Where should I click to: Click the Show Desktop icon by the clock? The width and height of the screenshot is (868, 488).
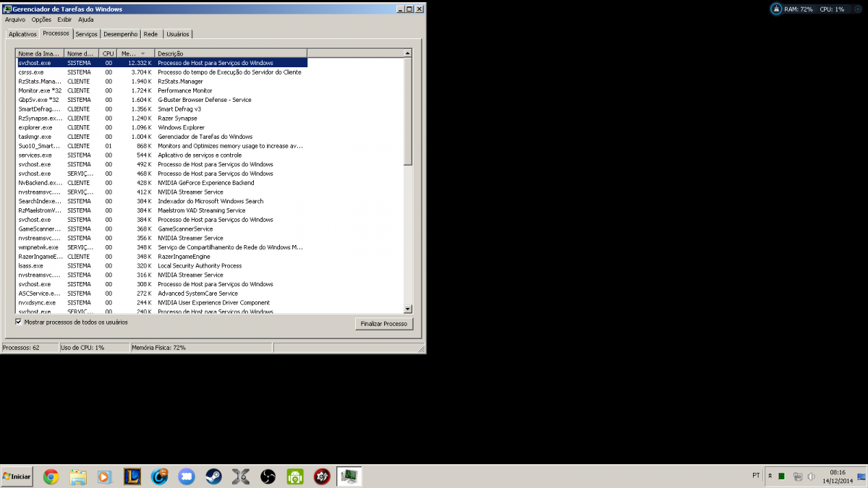point(863,476)
